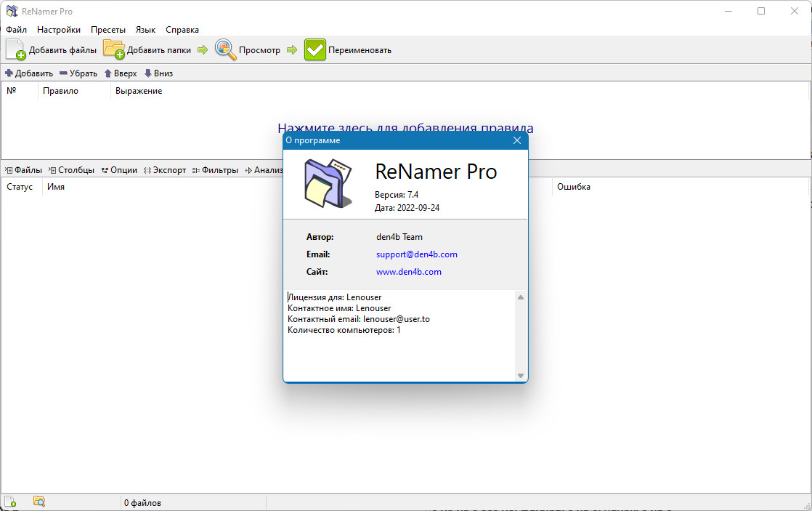Open the Настройки menu

click(x=59, y=30)
